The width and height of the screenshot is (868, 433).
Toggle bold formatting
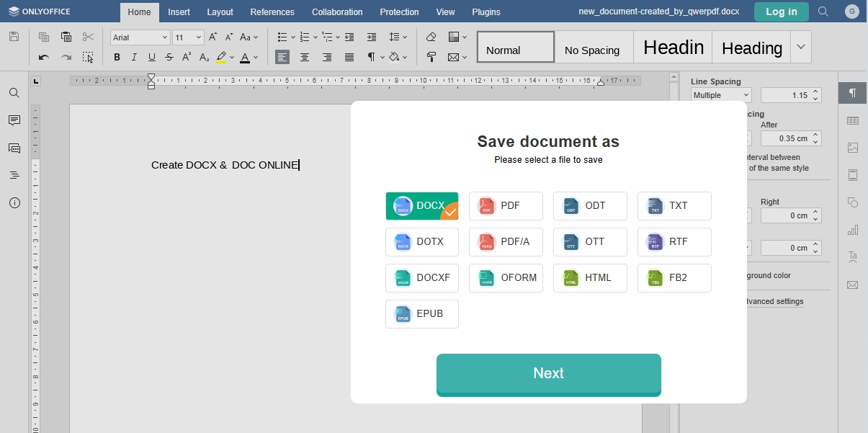click(x=117, y=57)
